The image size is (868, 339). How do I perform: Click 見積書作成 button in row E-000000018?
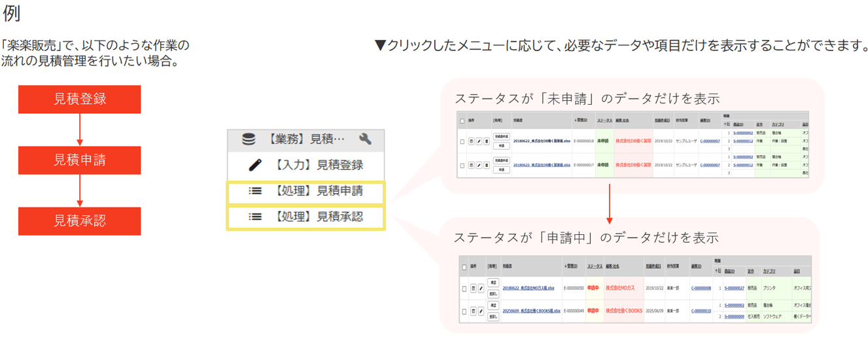pyautogui.click(x=501, y=136)
